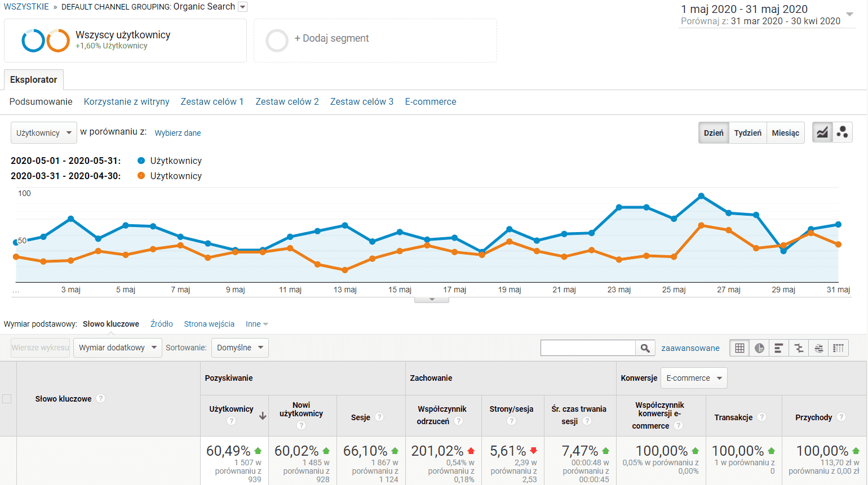Toggle chart interval to Tydzień
This screenshot has height=485, width=868.
pos(747,133)
